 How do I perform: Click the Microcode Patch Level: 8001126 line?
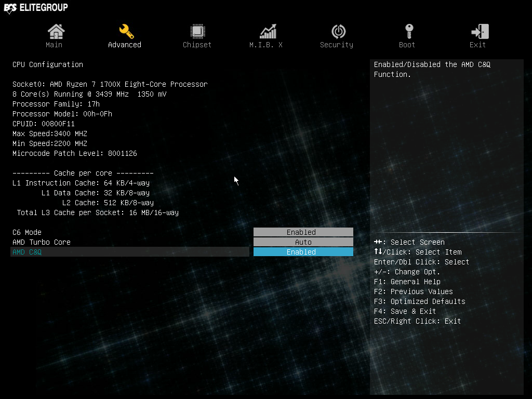75,153
